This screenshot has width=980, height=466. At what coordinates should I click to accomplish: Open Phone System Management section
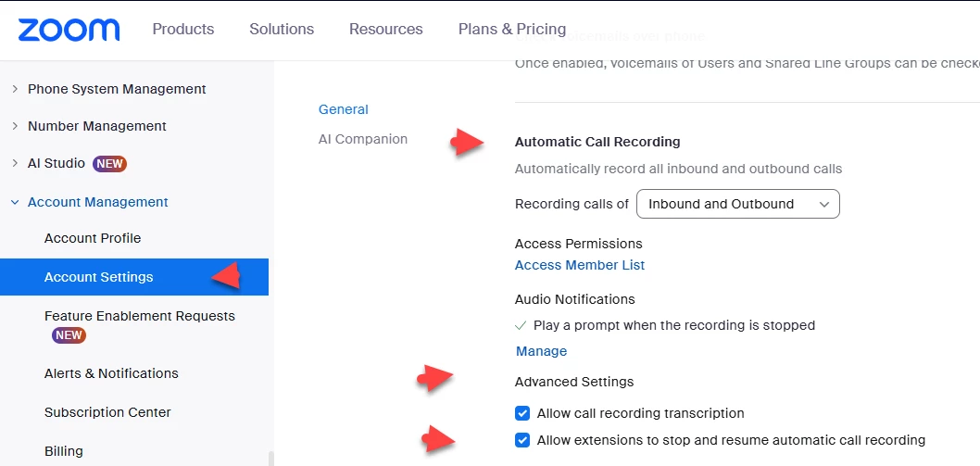pos(117,90)
